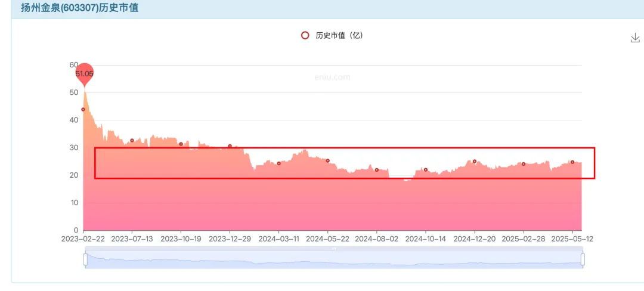Click the data point above 2023-12-29
Viewport: 644px width, 291px height.
[230, 146]
